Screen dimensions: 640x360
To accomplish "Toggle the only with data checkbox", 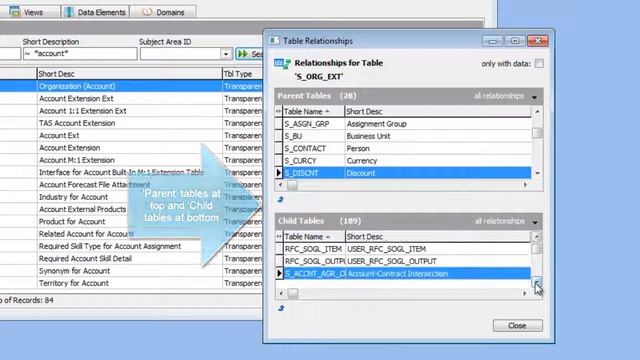I will [539, 63].
